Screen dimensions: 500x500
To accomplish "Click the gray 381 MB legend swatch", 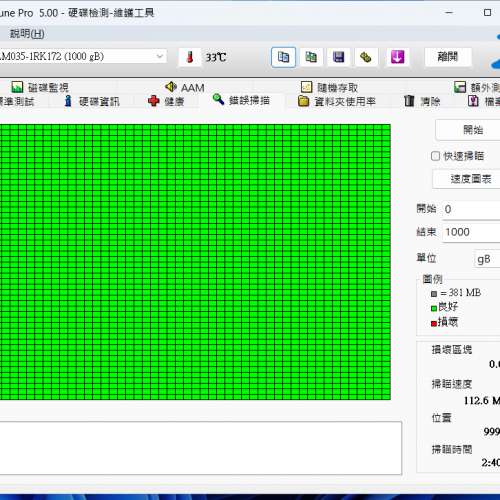I will click(x=434, y=294).
